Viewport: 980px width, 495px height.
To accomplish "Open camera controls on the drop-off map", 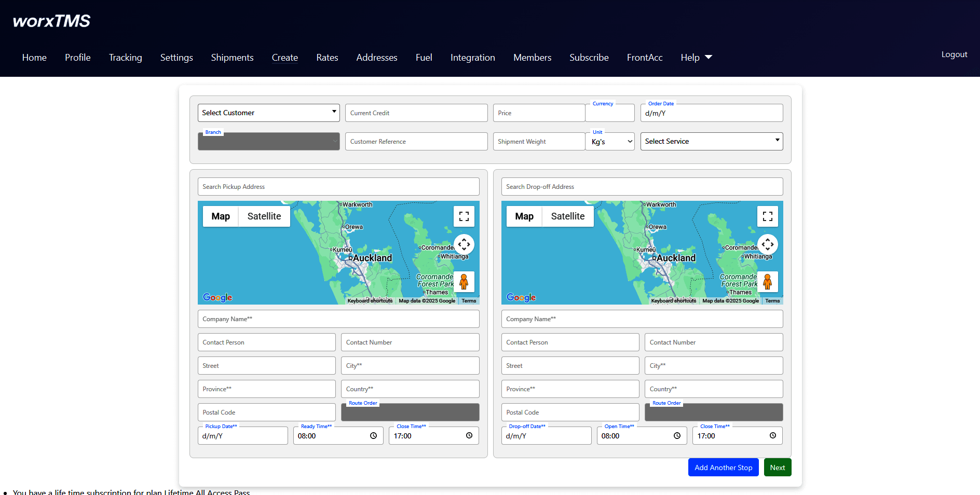I will click(x=767, y=244).
